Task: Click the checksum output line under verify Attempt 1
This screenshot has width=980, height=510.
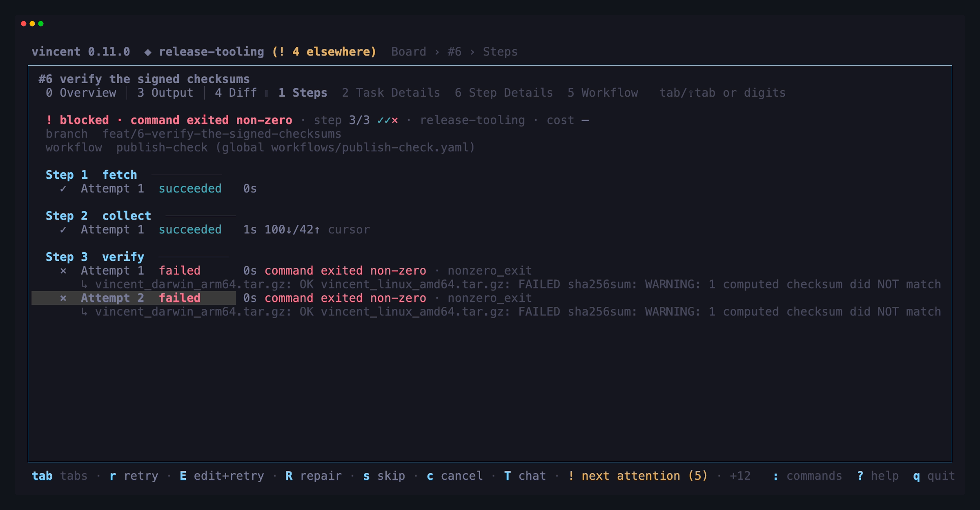Action: click(511, 284)
